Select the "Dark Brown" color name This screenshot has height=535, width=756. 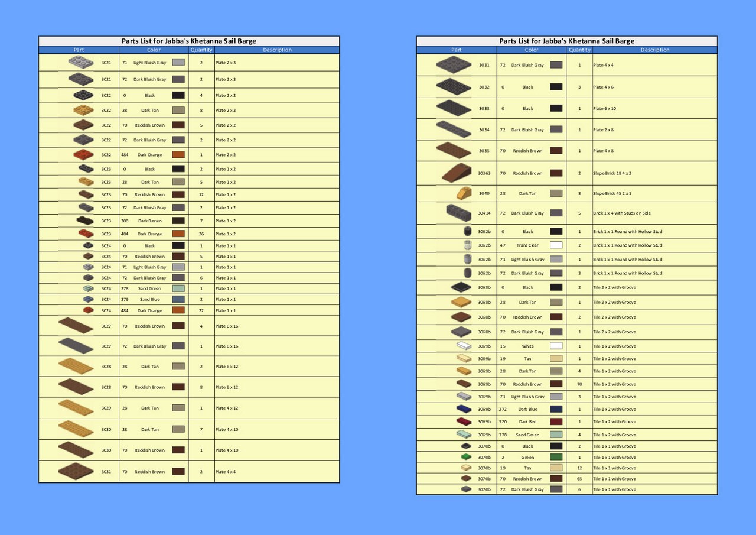150,221
